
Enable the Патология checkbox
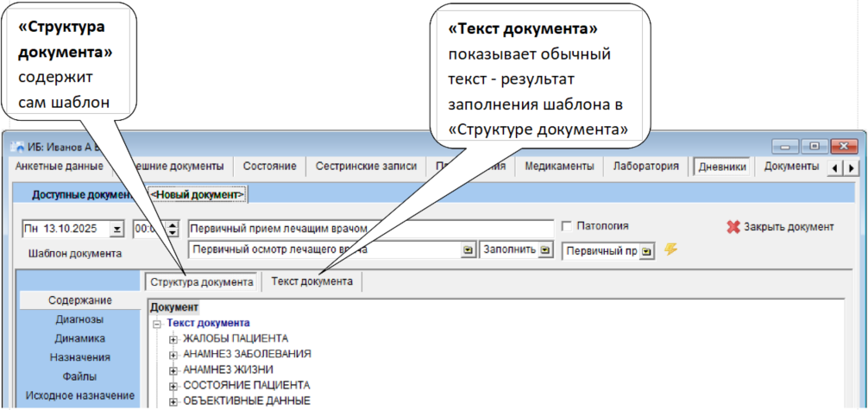coord(567,226)
